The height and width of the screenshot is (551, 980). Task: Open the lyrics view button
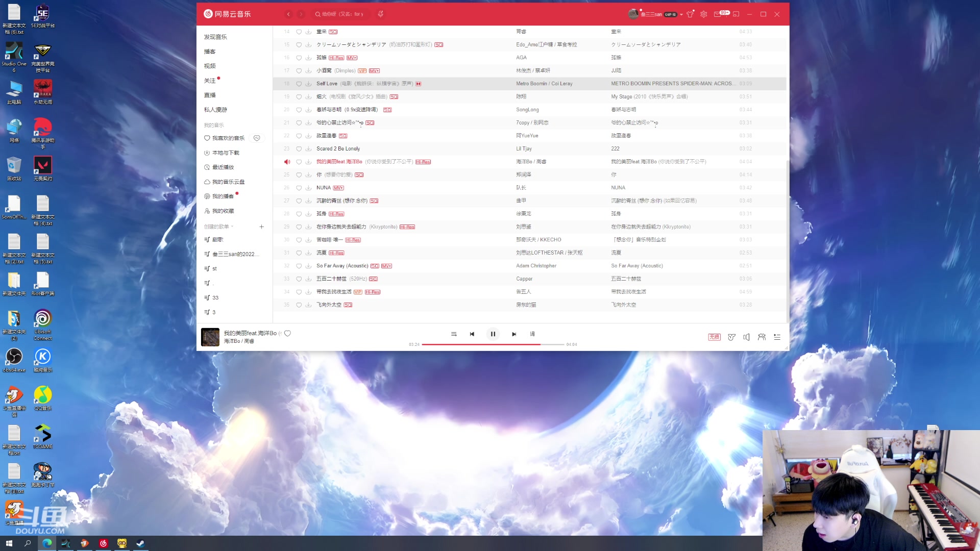(532, 334)
